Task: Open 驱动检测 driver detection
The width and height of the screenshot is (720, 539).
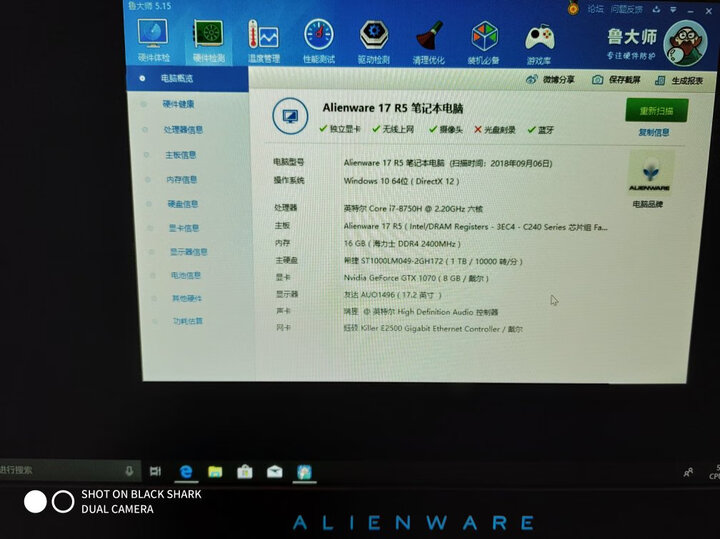Action: pyautogui.click(x=374, y=42)
